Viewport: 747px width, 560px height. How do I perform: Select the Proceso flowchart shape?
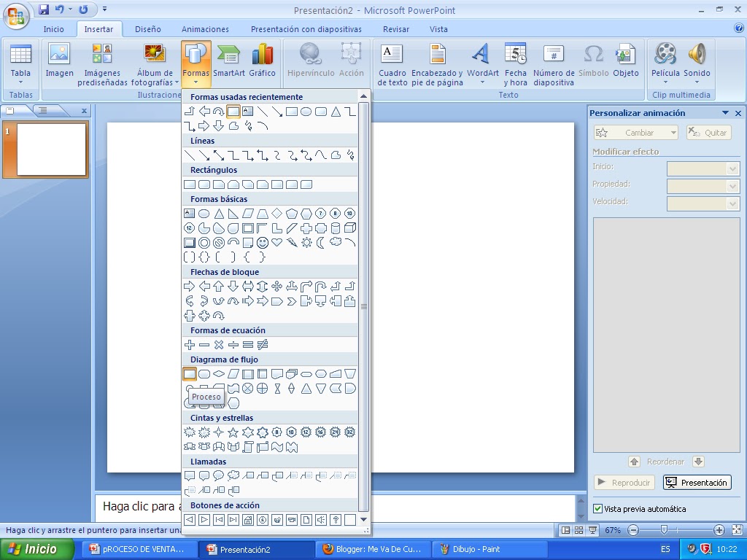tap(190, 374)
